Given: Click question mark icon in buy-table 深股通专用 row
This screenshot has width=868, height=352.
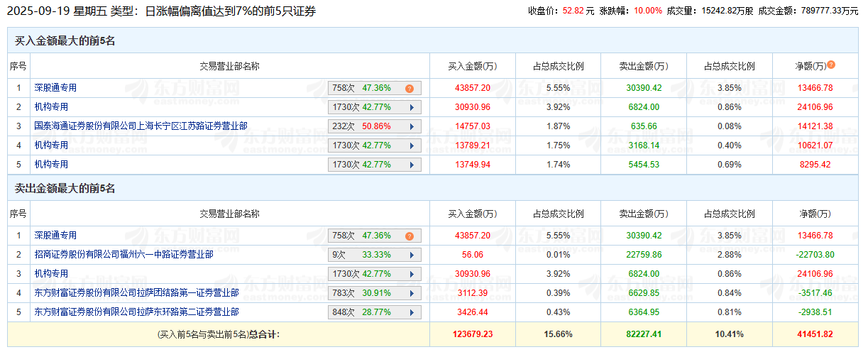Looking at the screenshot, I should point(410,89).
